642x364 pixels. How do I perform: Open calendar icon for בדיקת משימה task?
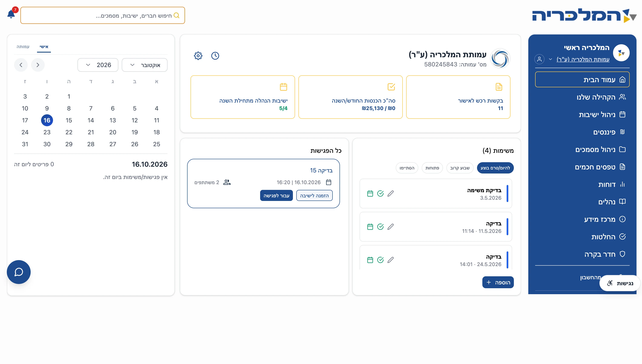click(370, 193)
